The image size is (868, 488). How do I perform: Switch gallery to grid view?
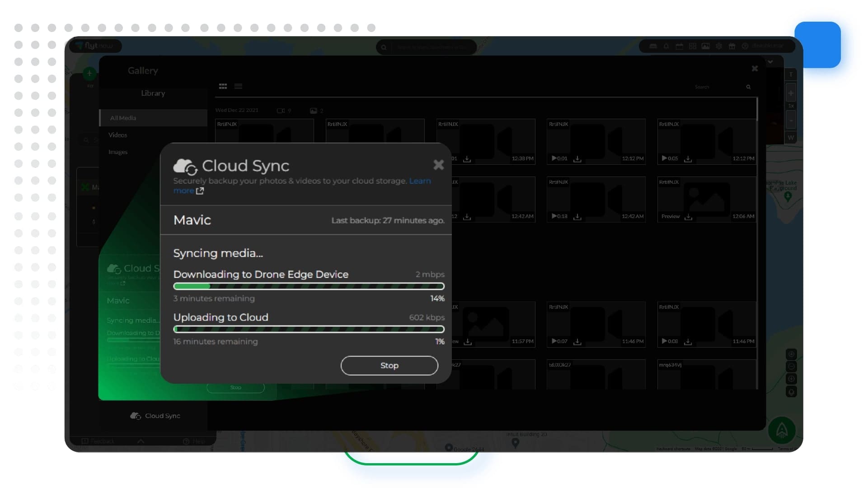click(x=223, y=86)
